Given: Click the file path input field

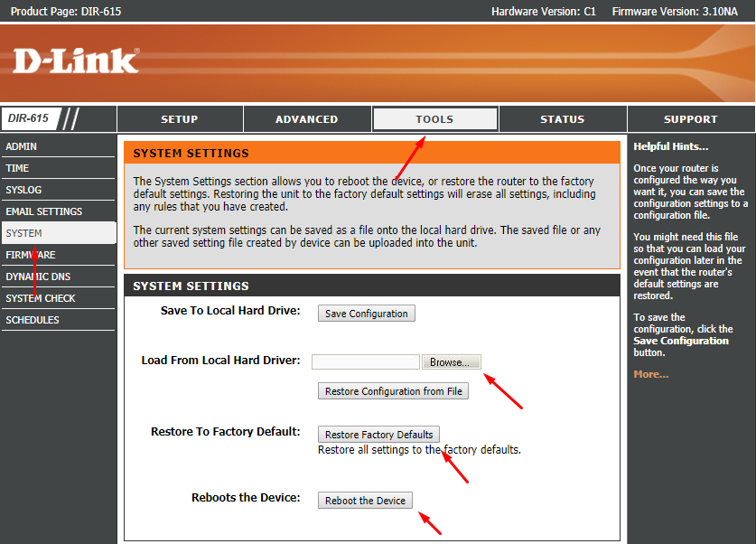Looking at the screenshot, I should (x=366, y=362).
